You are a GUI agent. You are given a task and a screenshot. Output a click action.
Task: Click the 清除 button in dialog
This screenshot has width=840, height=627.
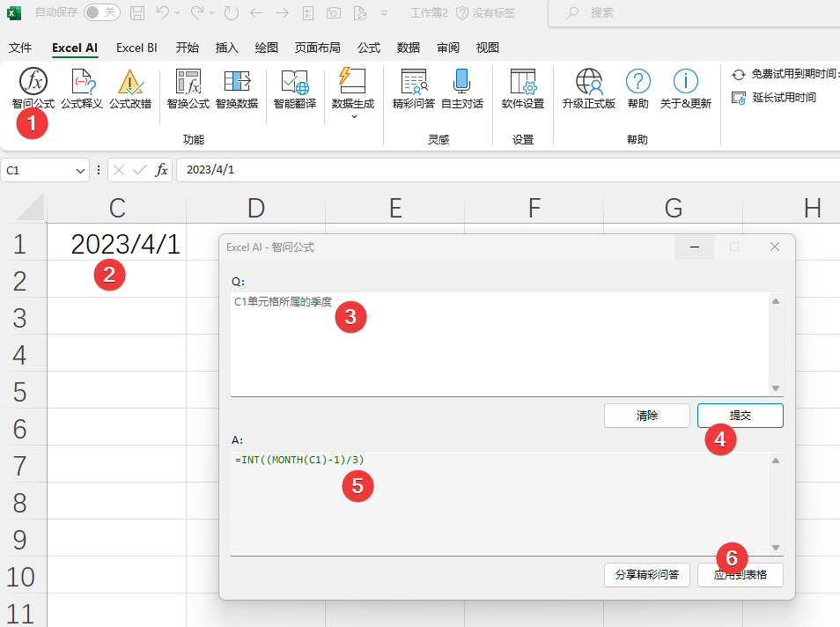coord(647,416)
